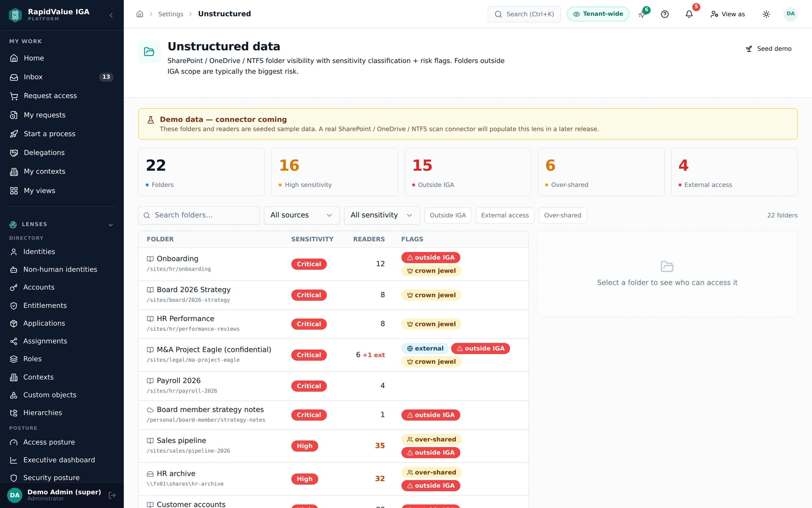Open the All sources dropdown

pos(302,215)
